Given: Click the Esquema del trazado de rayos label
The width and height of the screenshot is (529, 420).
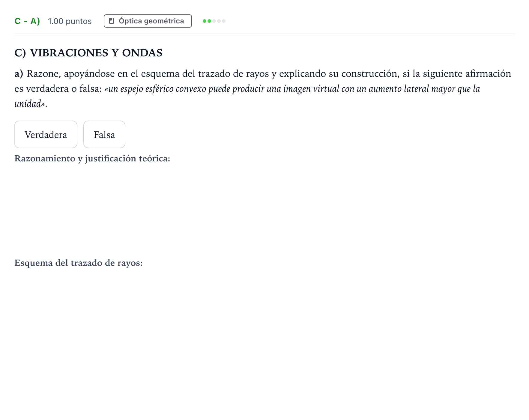Looking at the screenshot, I should coord(79,263).
